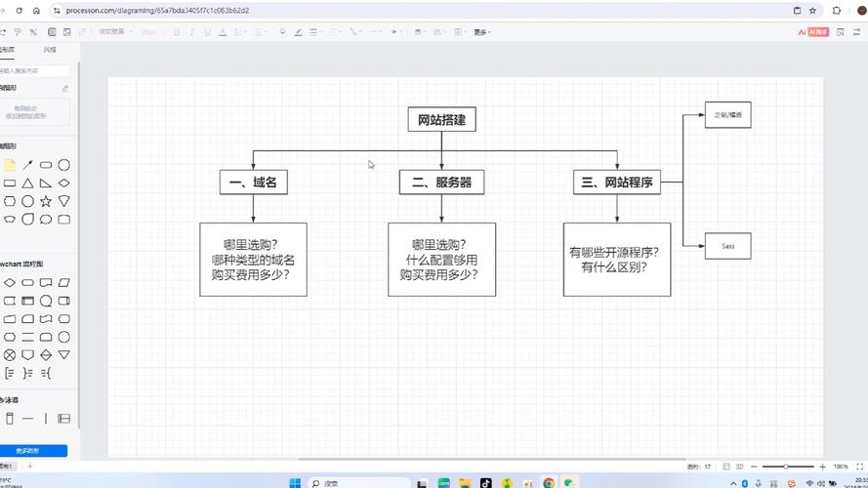
Task: Open the Windows Start menu
Action: [295, 483]
